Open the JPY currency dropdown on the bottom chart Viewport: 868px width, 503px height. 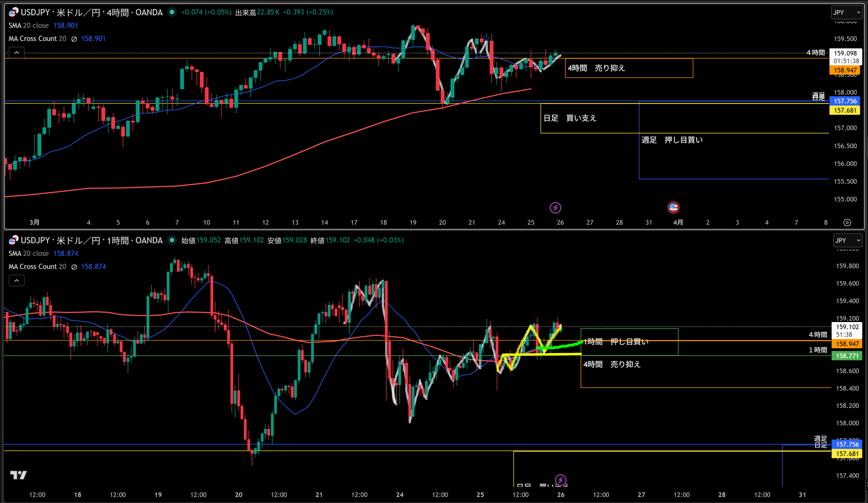(847, 240)
